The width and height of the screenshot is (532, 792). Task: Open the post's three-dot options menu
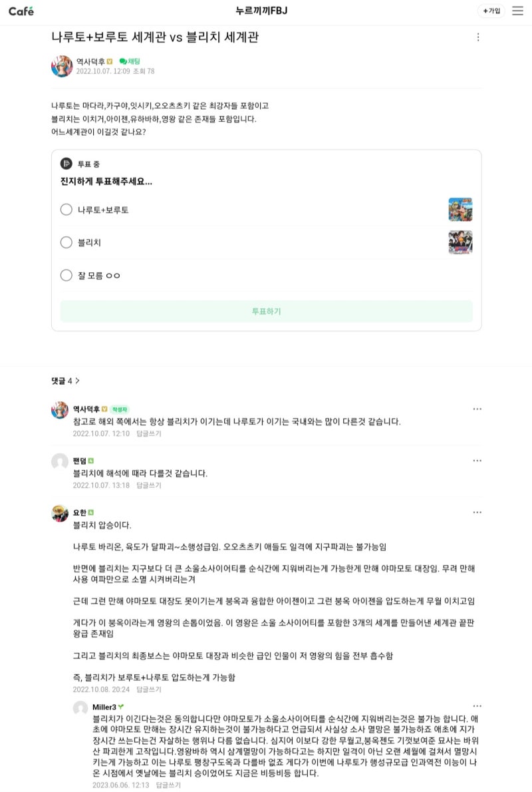pyautogui.click(x=477, y=37)
